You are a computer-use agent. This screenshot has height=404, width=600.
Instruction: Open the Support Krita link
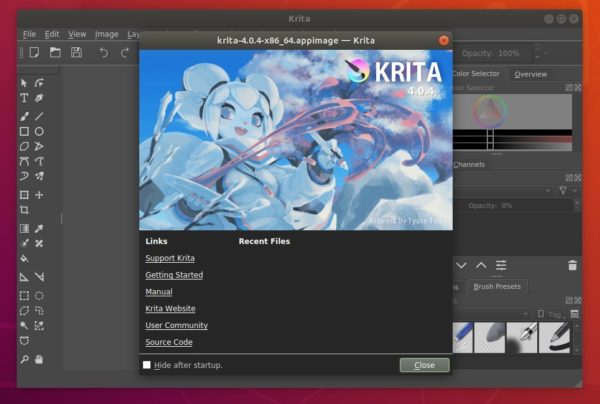coord(170,258)
